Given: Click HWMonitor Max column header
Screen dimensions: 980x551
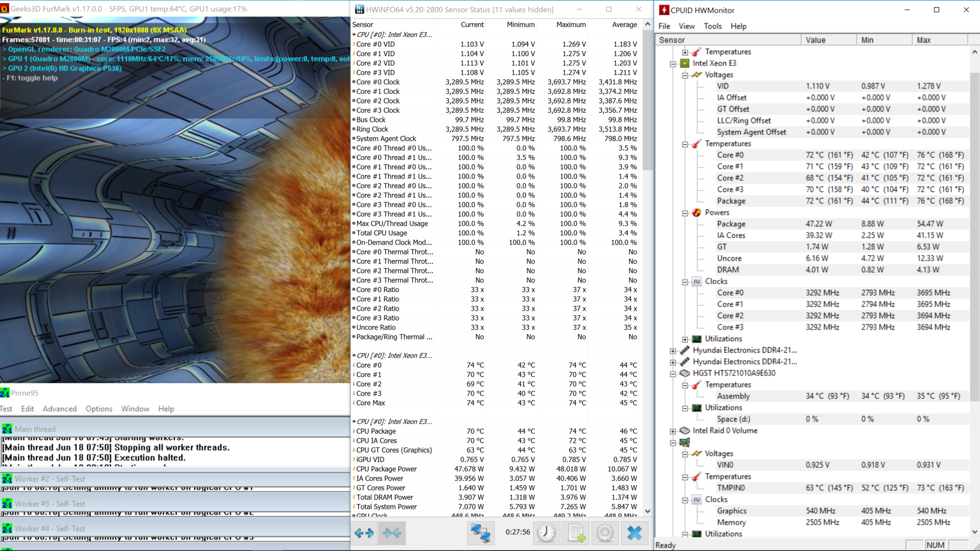Looking at the screenshot, I should (x=940, y=40).
